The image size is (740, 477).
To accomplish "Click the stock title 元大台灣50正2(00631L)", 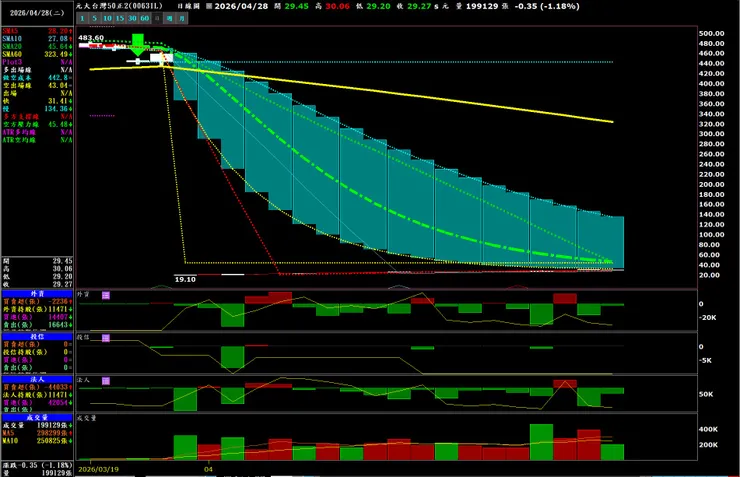I will click(119, 6).
